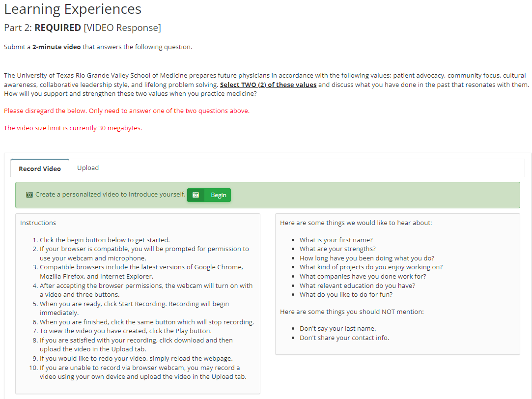Click 'Here are some things you should NOT mention' text
This screenshot has width=532, height=399.
click(352, 312)
